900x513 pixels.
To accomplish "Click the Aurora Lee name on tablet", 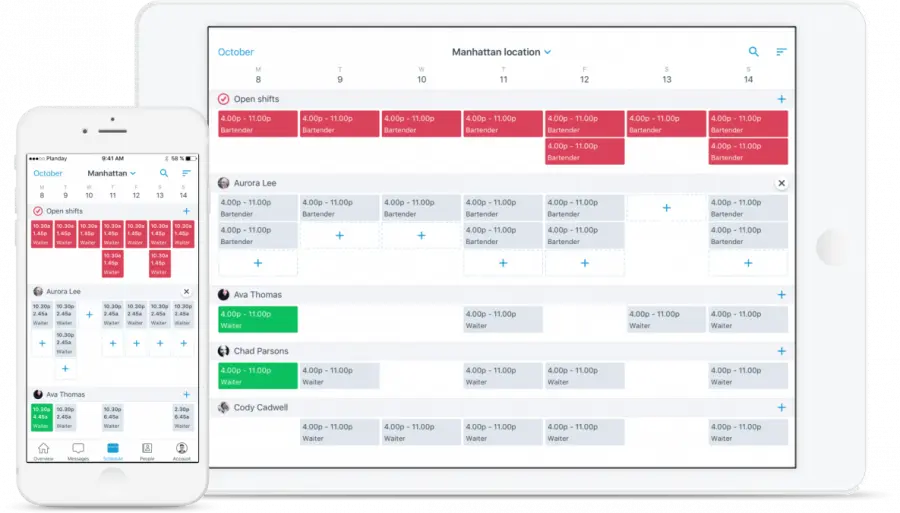I will click(255, 183).
